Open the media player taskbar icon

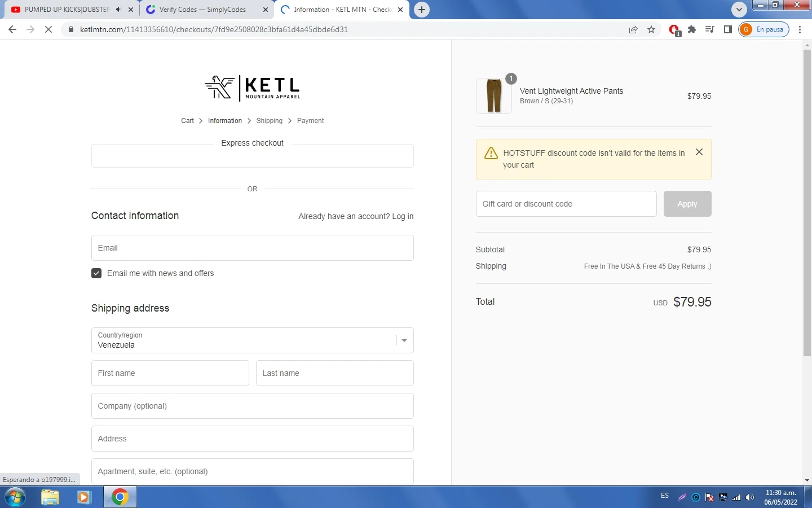[85, 497]
